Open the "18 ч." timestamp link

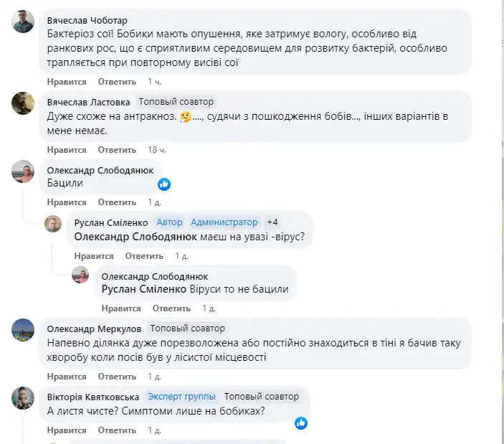(157, 150)
